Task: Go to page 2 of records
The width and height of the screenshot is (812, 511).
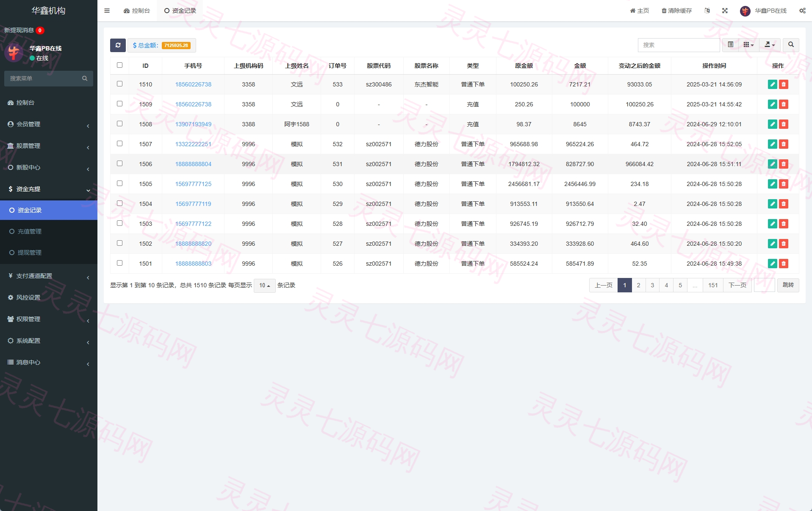Action: pyautogui.click(x=638, y=285)
